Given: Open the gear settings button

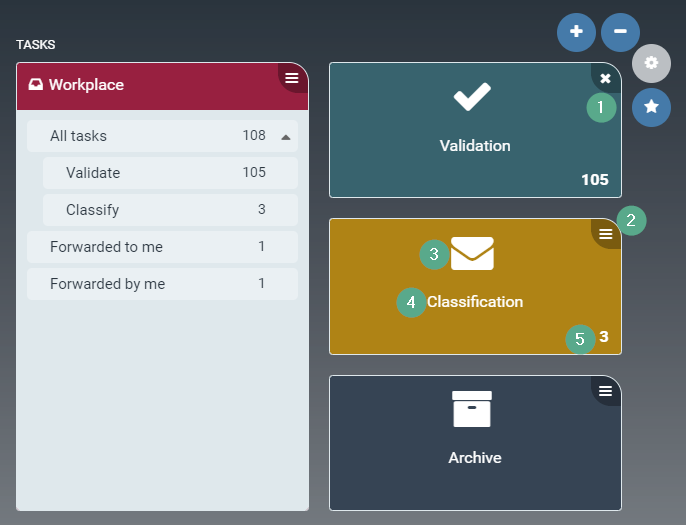Looking at the screenshot, I should pos(651,63).
